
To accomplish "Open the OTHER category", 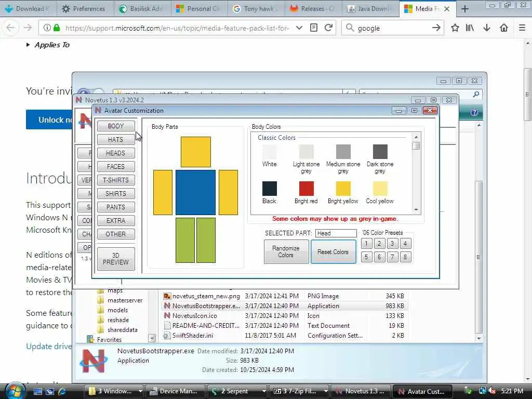I will pyautogui.click(x=116, y=234).
